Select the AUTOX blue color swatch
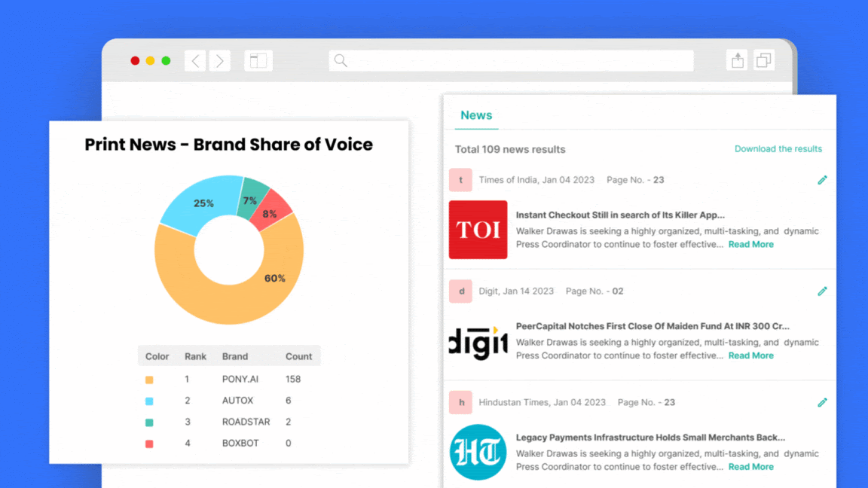 coord(149,401)
